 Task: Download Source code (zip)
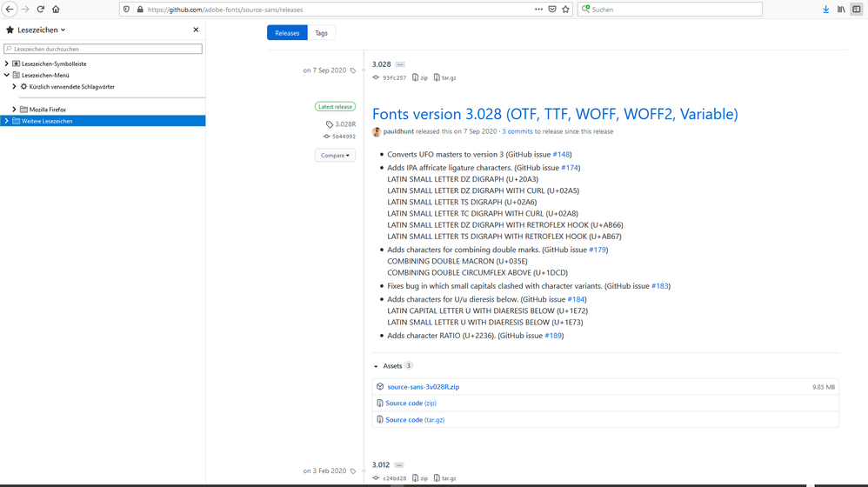(x=411, y=404)
